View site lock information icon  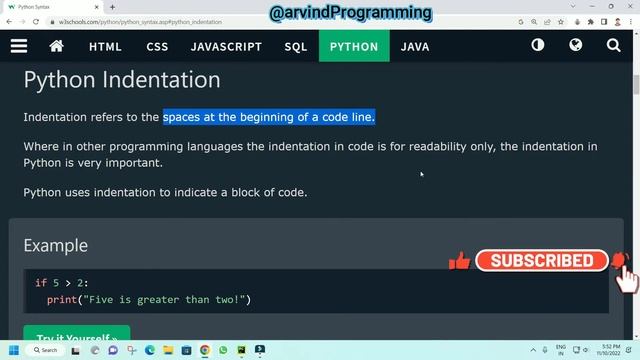click(x=52, y=22)
